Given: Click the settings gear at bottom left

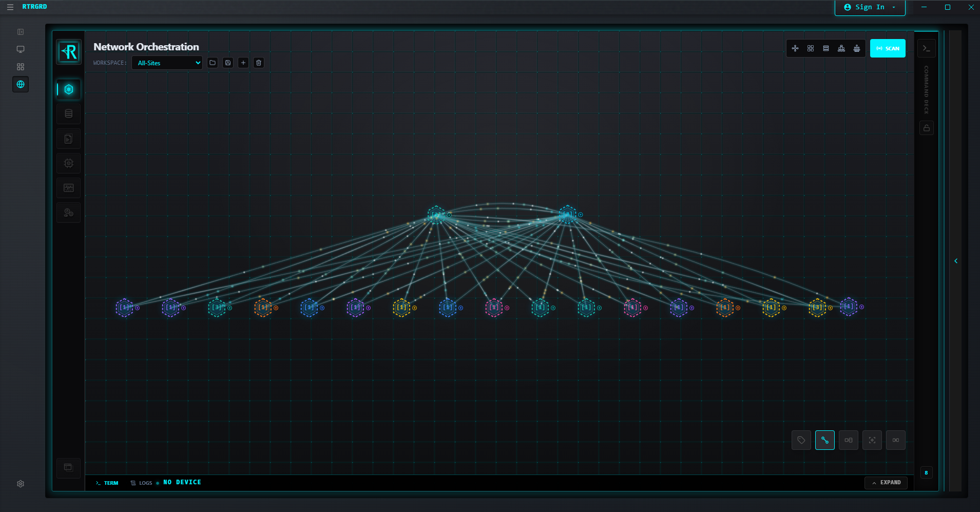Looking at the screenshot, I should (21, 483).
